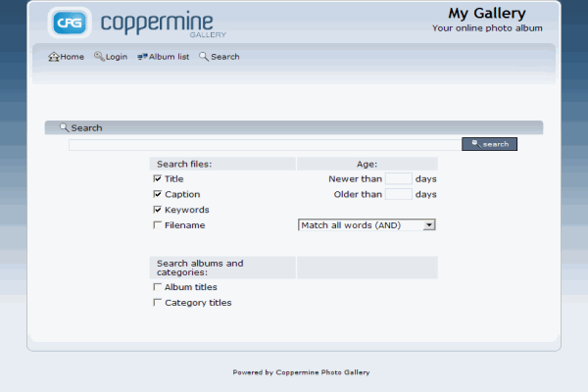Viewport: 588px width, 392px height.
Task: Go to the Album list menu item
Action: pos(169,57)
